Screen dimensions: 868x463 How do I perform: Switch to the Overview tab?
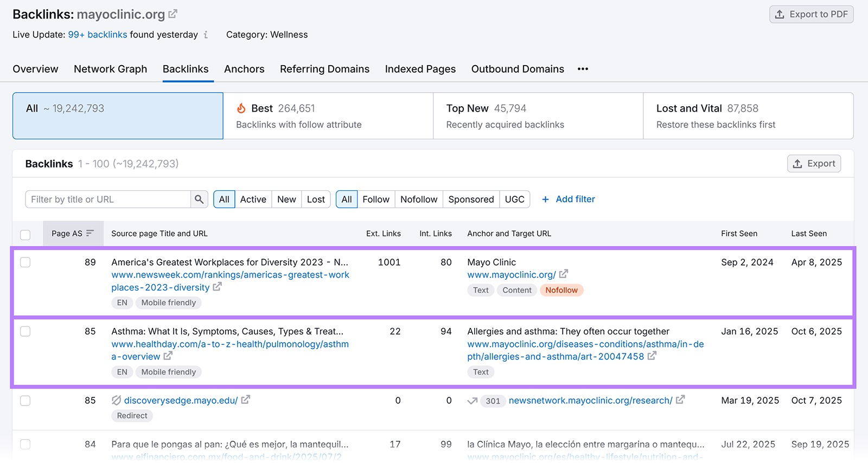35,69
